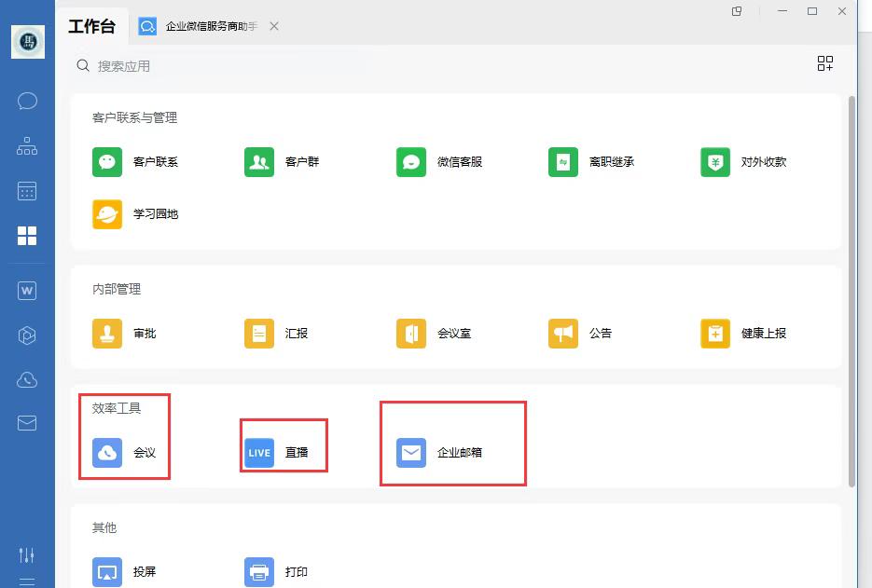Open the 汇报 report app
The image size is (872, 588).
pos(259,333)
